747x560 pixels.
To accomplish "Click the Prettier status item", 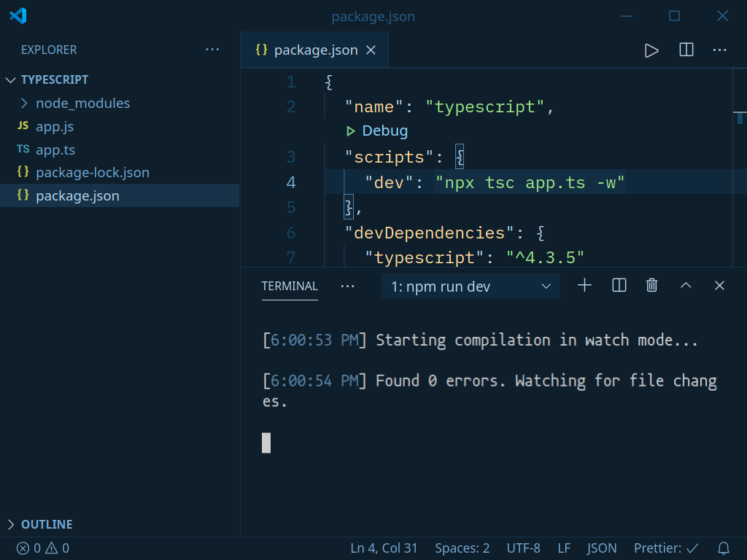I will tap(666, 548).
